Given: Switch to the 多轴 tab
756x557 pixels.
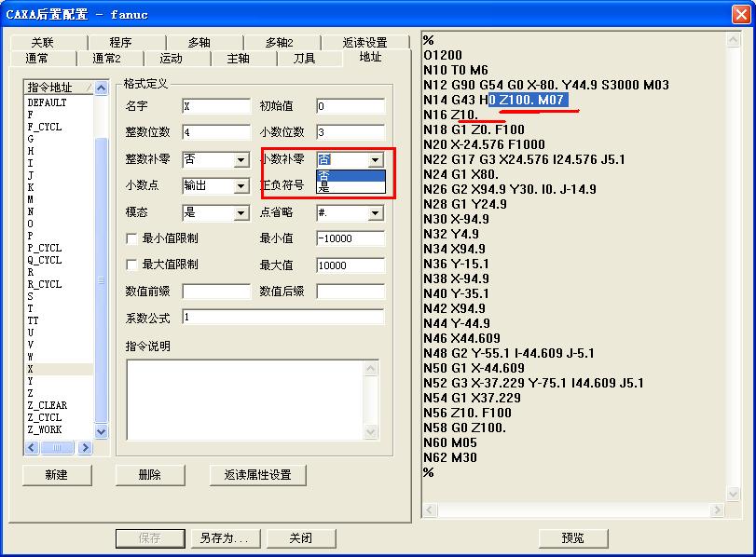Looking at the screenshot, I should (199, 43).
